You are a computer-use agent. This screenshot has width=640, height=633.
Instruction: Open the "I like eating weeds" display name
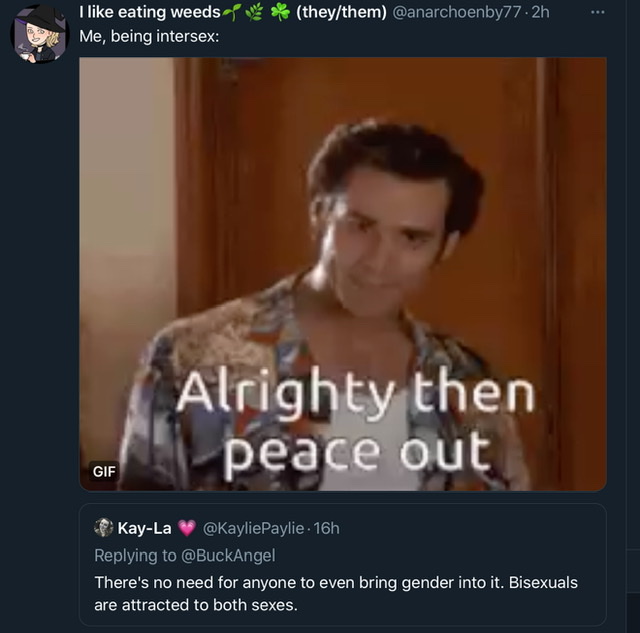pyautogui.click(x=150, y=13)
